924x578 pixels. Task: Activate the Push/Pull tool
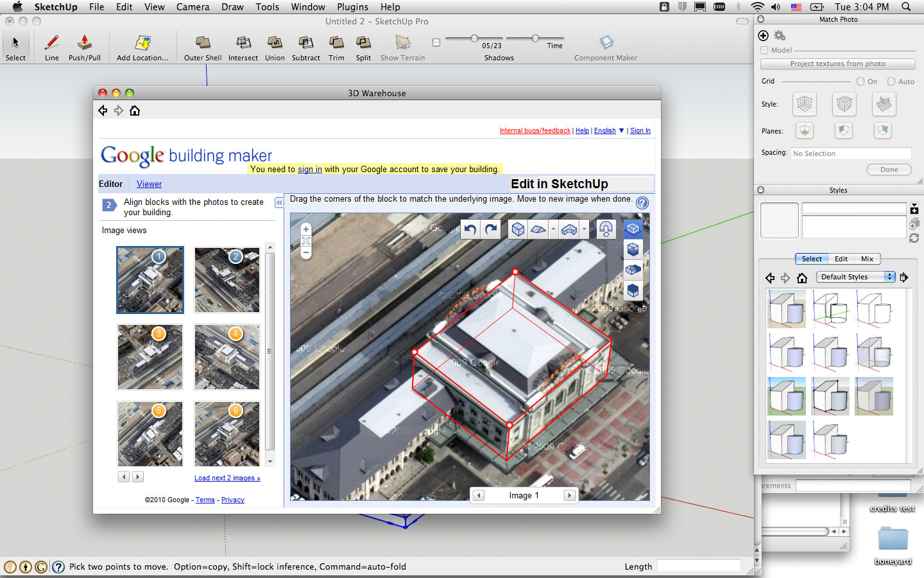(85, 48)
